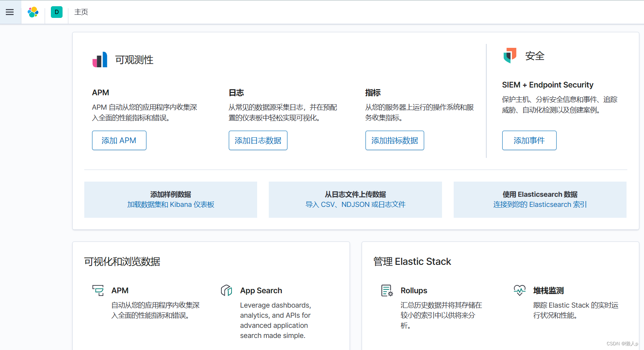Click the 添加日志数据 button
The image size is (644, 350).
[x=258, y=140]
